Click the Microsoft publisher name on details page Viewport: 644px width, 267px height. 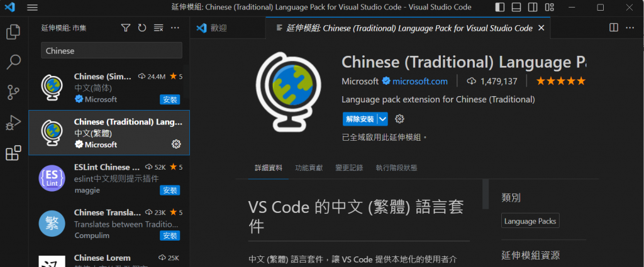pyautogui.click(x=360, y=81)
